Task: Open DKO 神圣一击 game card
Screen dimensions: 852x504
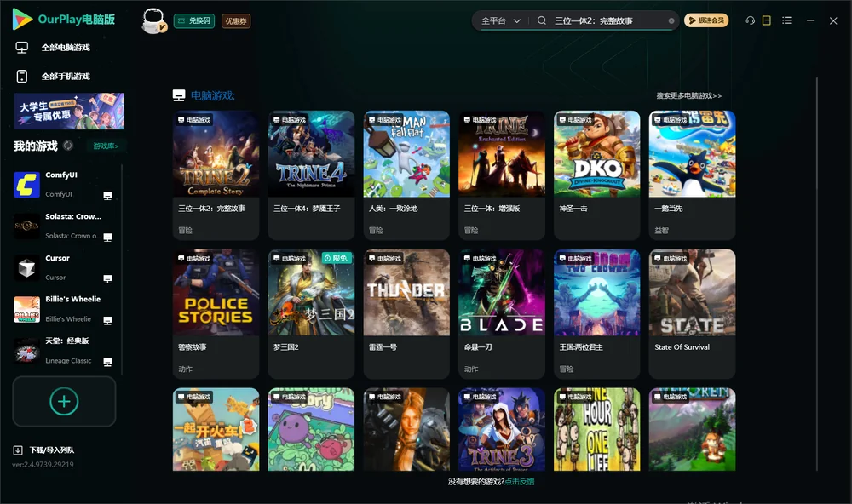Action: pos(596,175)
